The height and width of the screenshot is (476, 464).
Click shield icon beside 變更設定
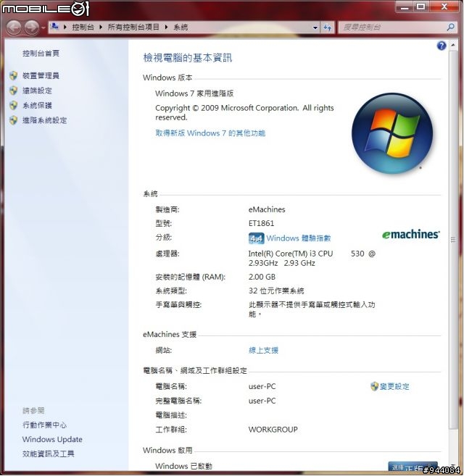point(374,386)
